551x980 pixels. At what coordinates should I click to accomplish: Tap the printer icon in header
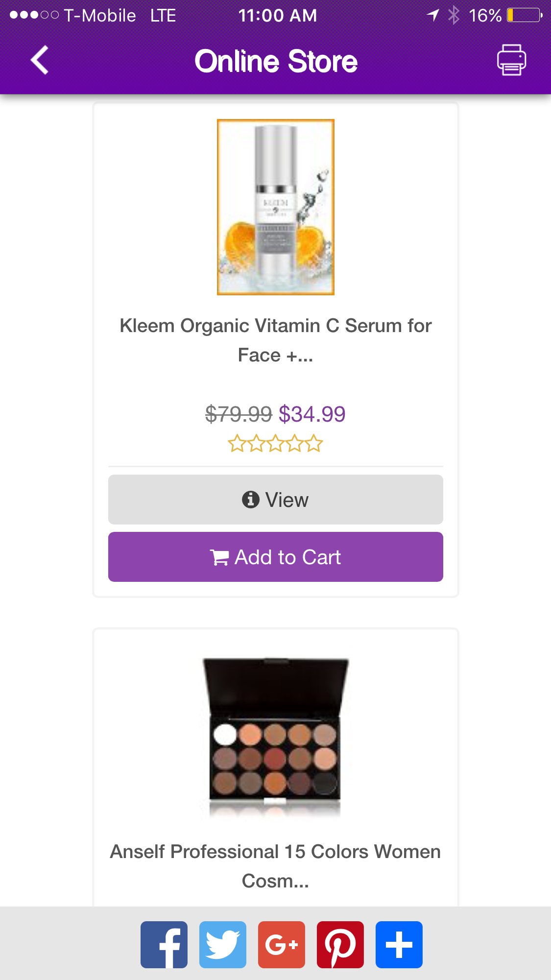click(x=511, y=60)
